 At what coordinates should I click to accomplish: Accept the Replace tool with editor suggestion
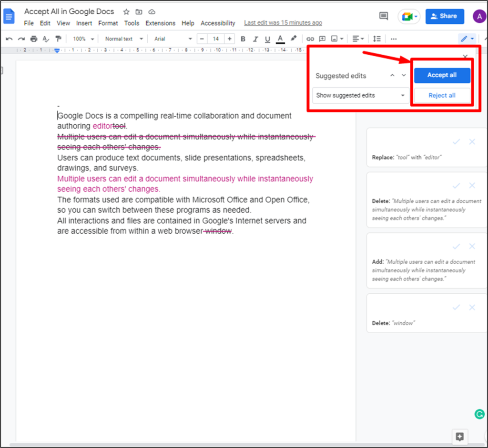click(456, 142)
